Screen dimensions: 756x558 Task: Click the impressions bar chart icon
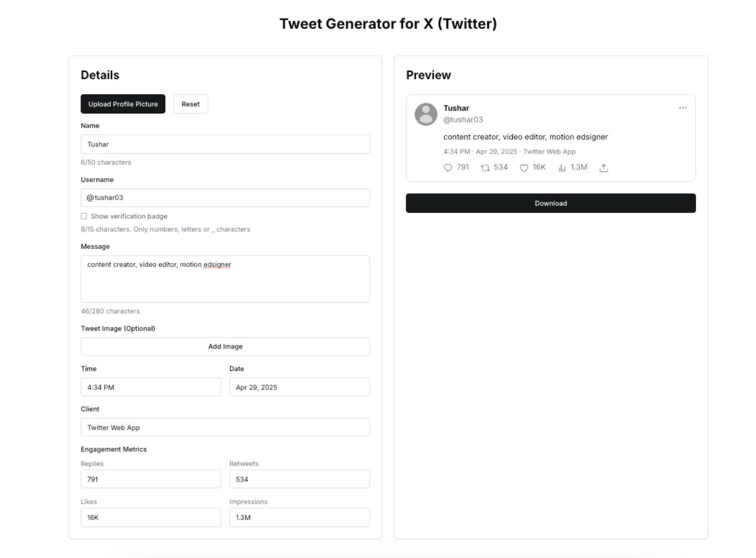point(562,168)
